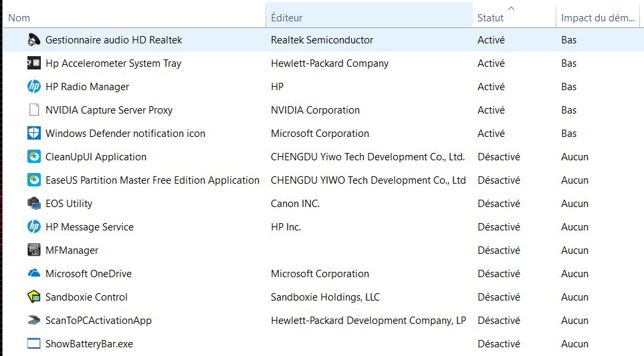Click the Microsoft OneDrive cloud icon

34,274
